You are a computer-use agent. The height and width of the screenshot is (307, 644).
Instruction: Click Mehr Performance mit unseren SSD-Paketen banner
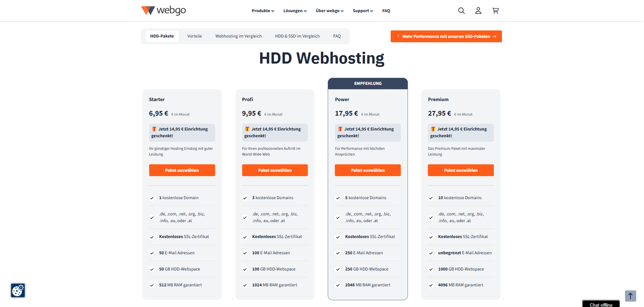[x=446, y=36]
